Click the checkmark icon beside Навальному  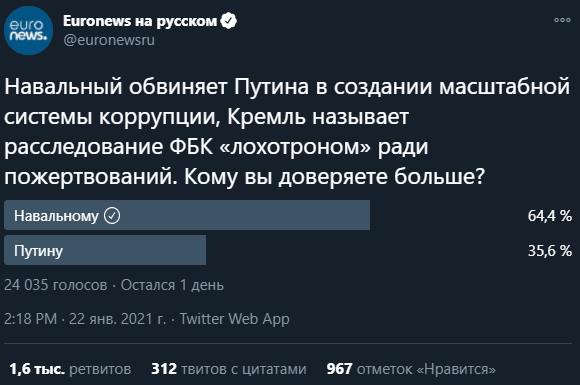pyautogui.click(x=112, y=216)
